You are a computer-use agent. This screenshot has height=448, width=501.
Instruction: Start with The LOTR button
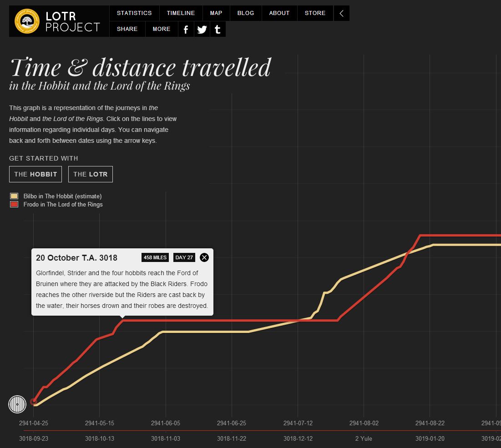pyautogui.click(x=91, y=174)
